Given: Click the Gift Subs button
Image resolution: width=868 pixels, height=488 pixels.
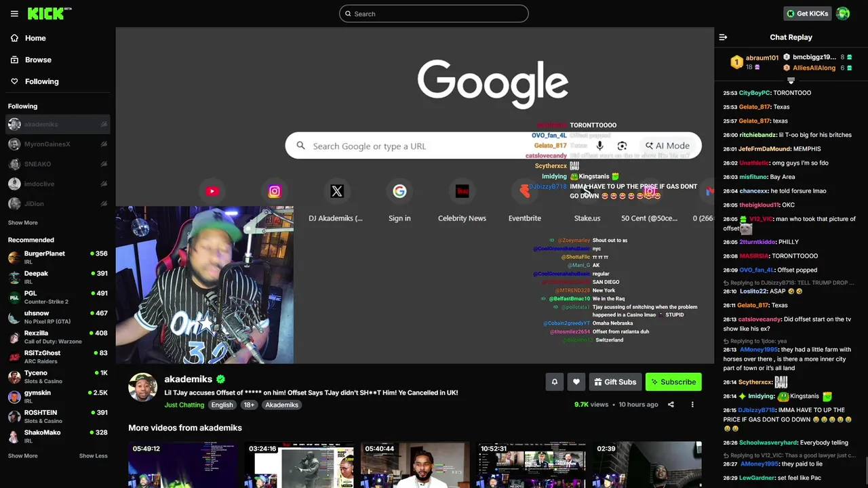Looking at the screenshot, I should (x=615, y=382).
